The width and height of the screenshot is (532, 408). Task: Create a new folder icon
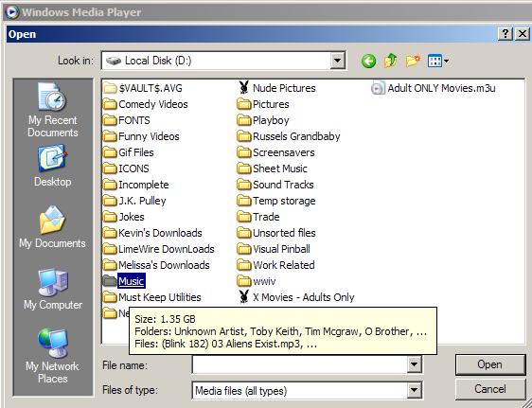[413, 61]
